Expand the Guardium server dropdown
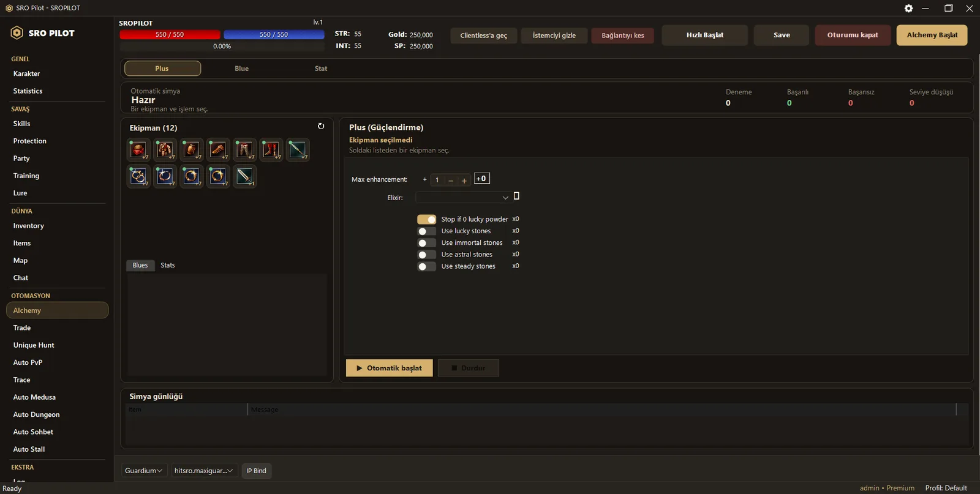 (x=143, y=471)
